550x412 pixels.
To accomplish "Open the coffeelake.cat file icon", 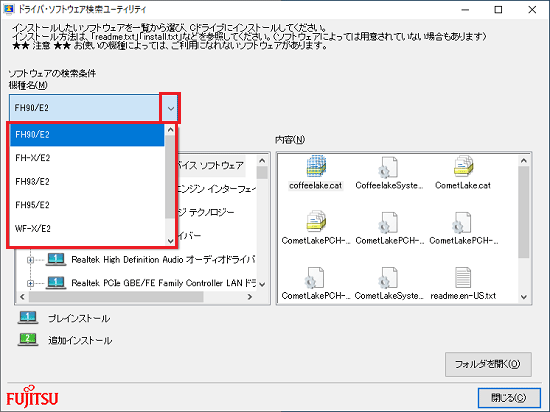I will 316,166.
